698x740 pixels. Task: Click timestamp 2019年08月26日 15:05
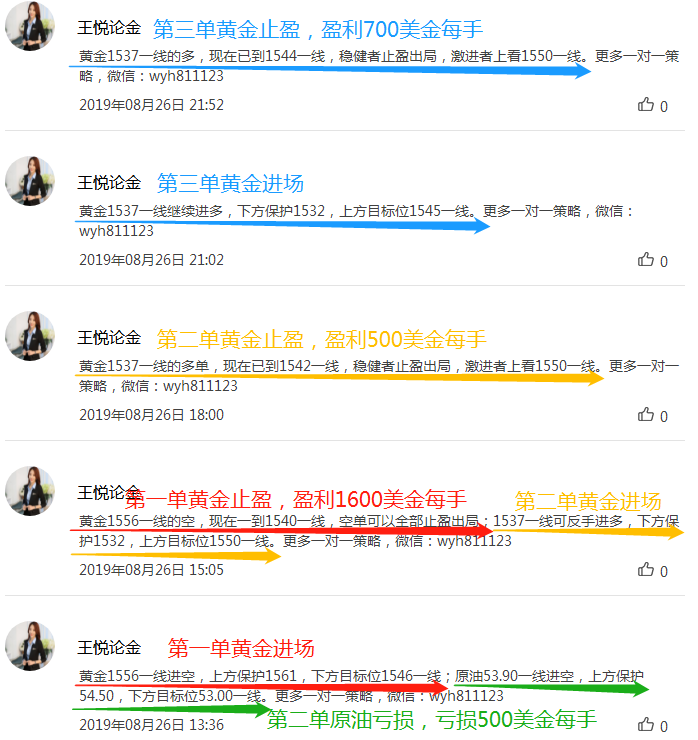coord(151,570)
